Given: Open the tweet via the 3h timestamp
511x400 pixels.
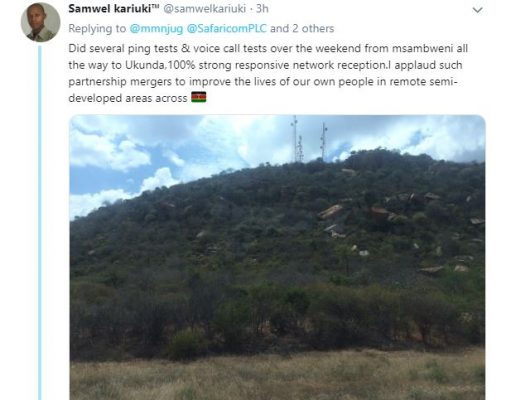Looking at the screenshot, I should [262, 9].
